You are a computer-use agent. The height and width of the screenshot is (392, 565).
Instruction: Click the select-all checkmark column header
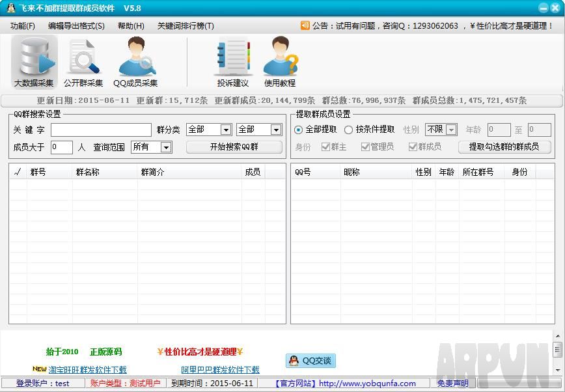[x=18, y=172]
